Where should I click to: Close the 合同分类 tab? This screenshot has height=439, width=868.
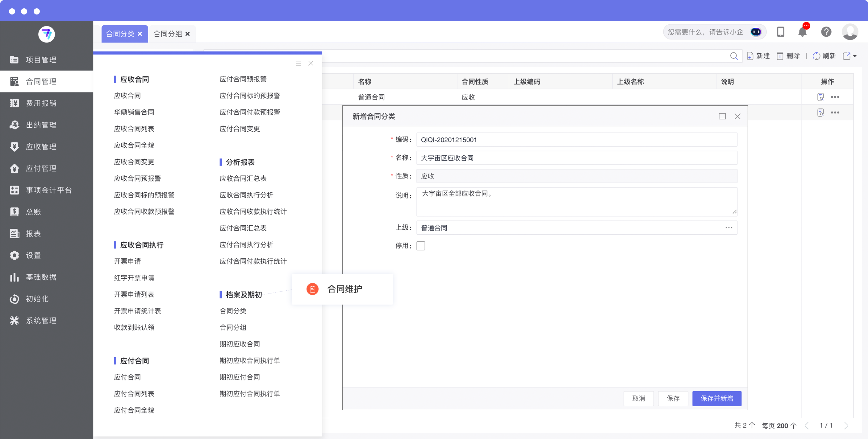coord(140,34)
